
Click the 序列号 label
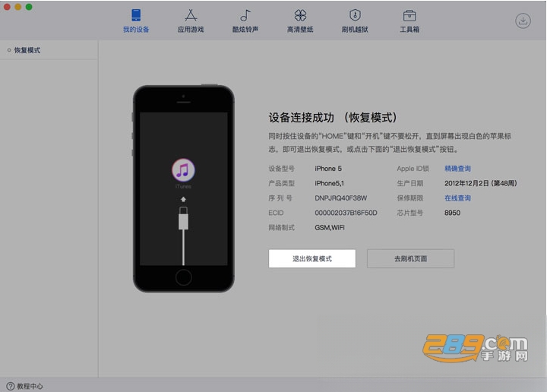280,198
